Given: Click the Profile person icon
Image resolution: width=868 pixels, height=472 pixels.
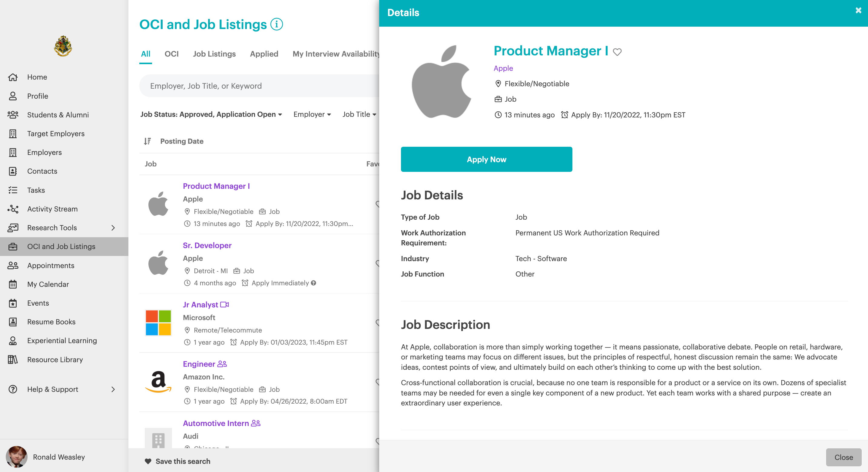Looking at the screenshot, I should pyautogui.click(x=13, y=96).
